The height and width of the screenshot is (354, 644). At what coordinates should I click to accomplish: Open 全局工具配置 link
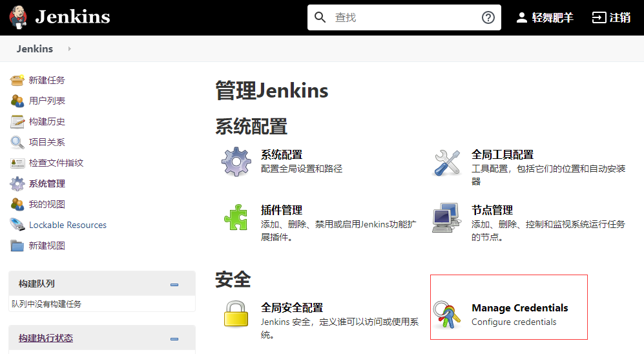tap(503, 155)
